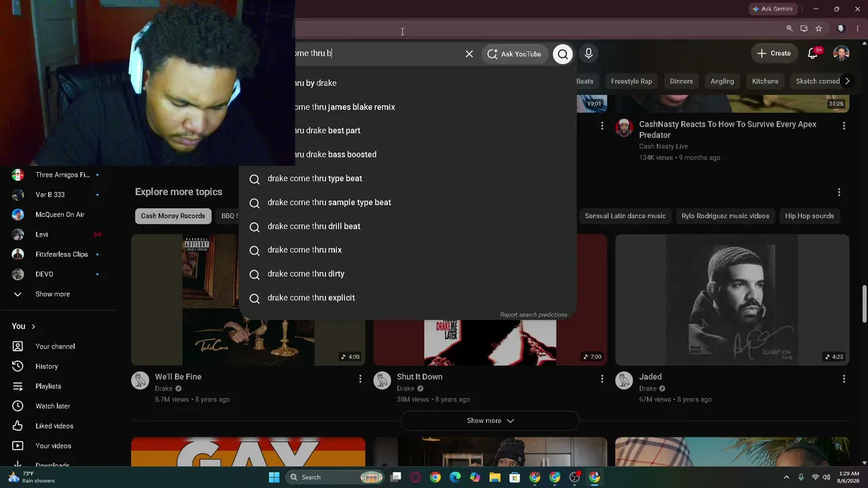The width and height of the screenshot is (868, 488).
Task: Submit search with magnifier button
Action: click(563, 54)
